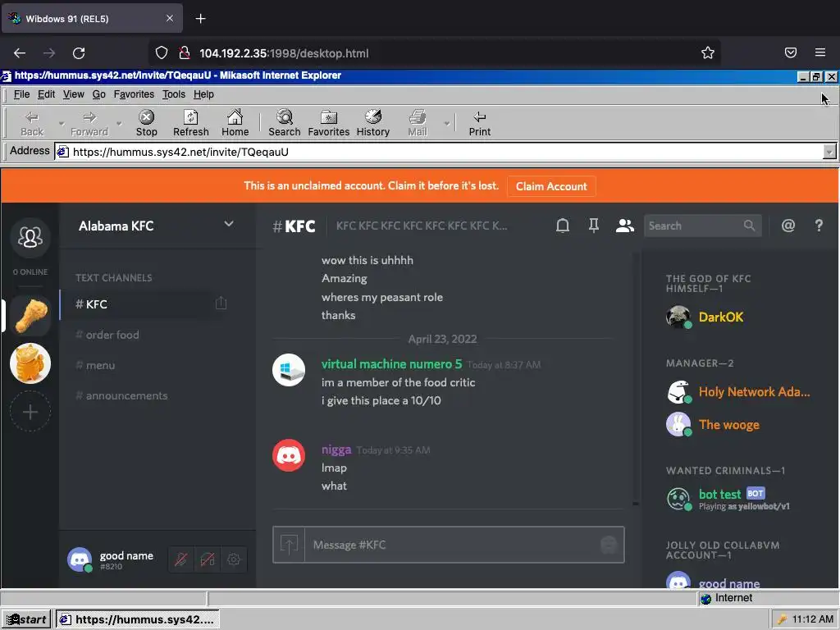The image size is (840, 630).
Task: Bookmark page with star icon
Action: 708,52
